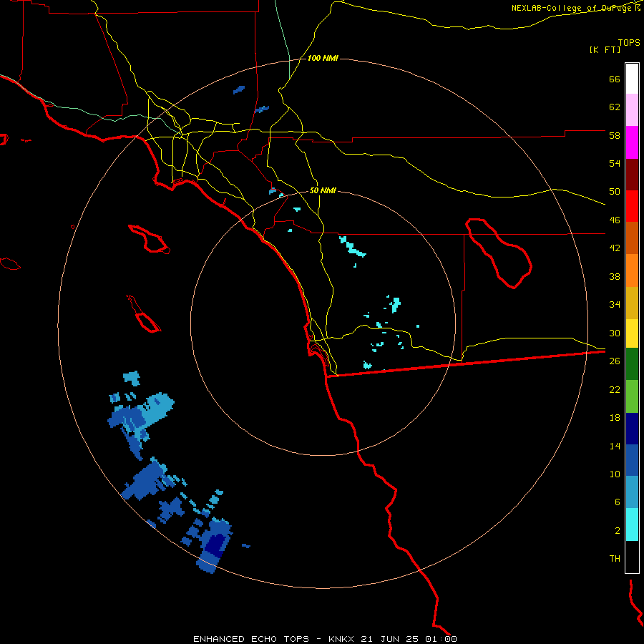
Task: Click the "62" legend value
Action: [x=615, y=107]
